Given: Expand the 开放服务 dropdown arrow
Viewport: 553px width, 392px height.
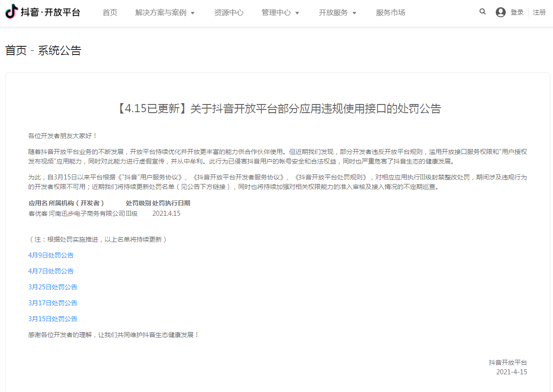Looking at the screenshot, I should coord(354,13).
